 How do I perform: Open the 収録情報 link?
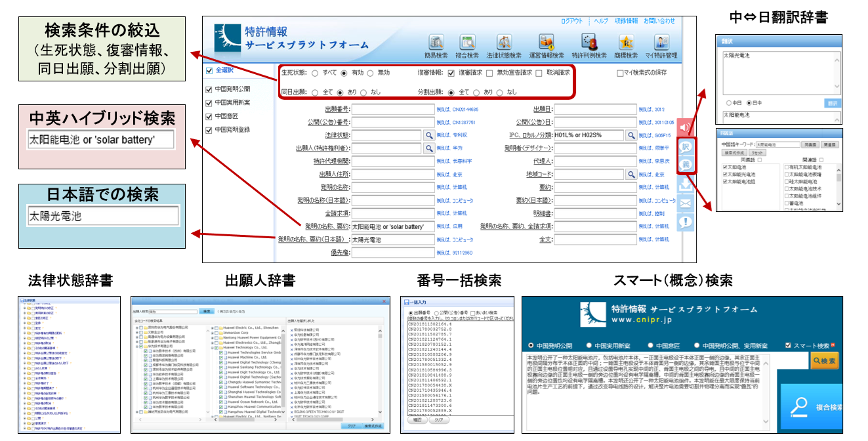pos(627,21)
